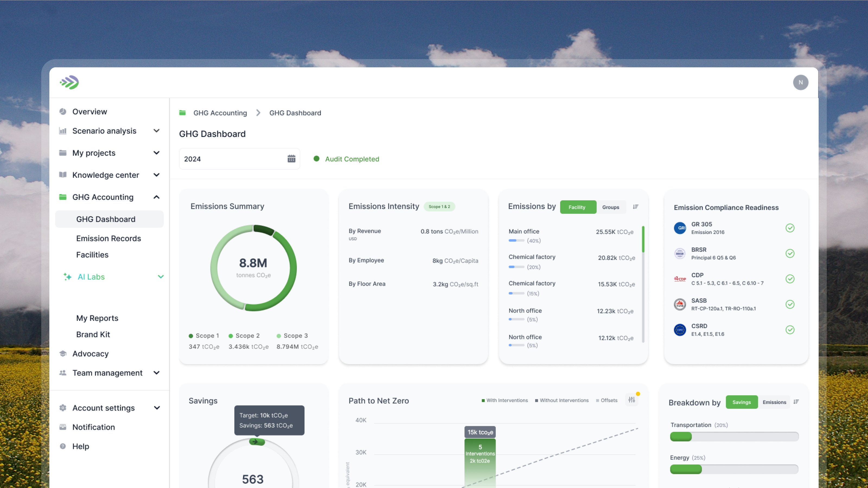Open the Emission Records page
This screenshot has width=868, height=488.
108,238
